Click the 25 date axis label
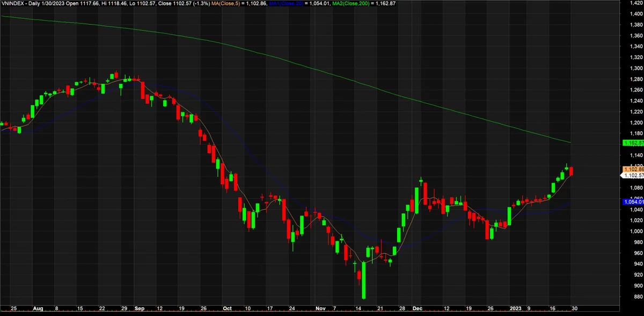644x316 pixels. point(13,310)
